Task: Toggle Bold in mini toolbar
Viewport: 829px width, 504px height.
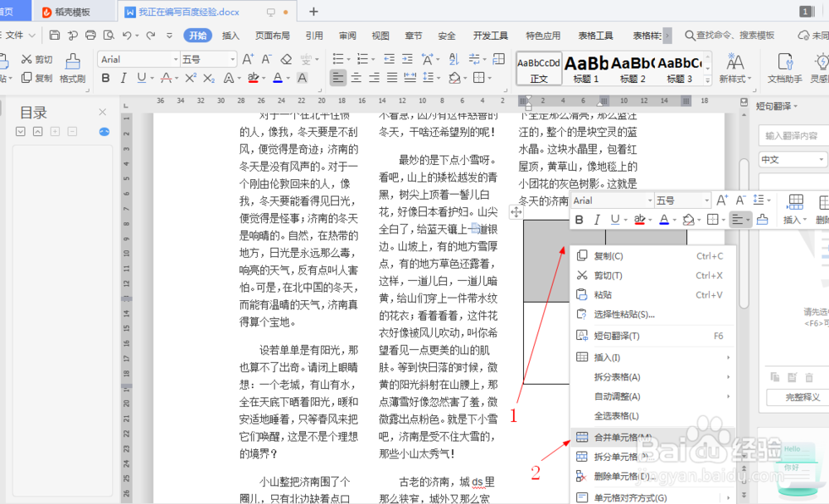Action: point(579,220)
